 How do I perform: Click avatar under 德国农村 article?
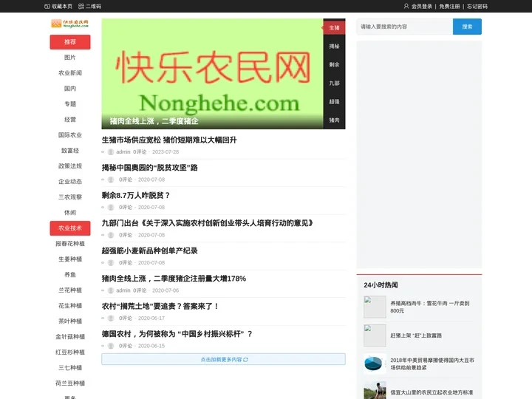tap(111, 346)
